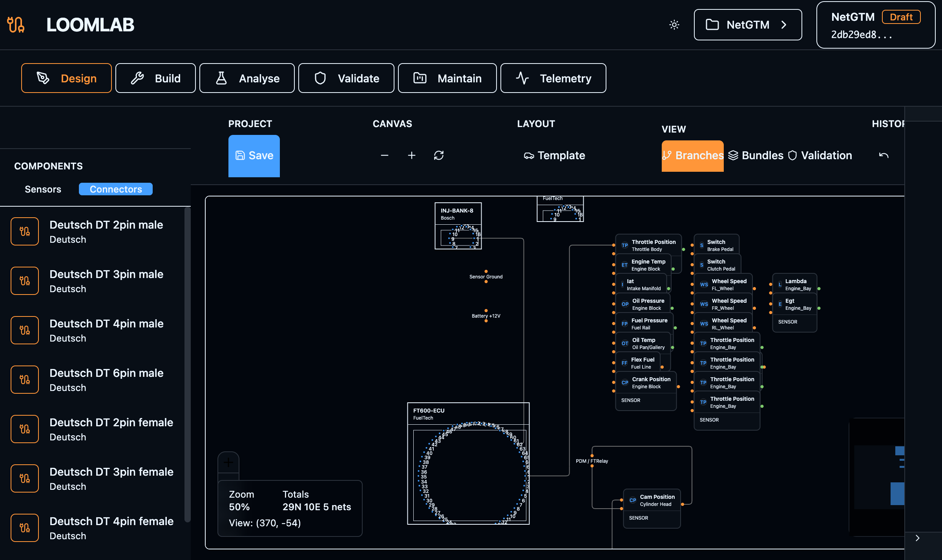Expand the NetGTM project chevron
This screenshot has height=560, width=942.
(x=783, y=25)
